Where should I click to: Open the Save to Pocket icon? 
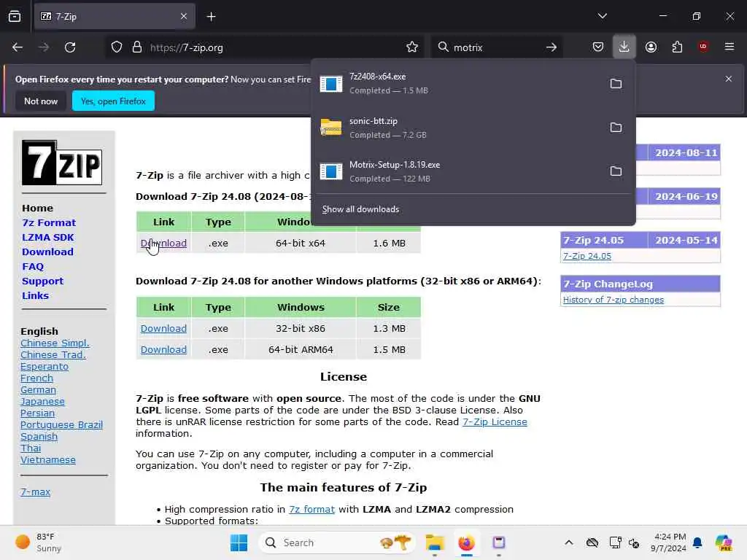[598, 47]
